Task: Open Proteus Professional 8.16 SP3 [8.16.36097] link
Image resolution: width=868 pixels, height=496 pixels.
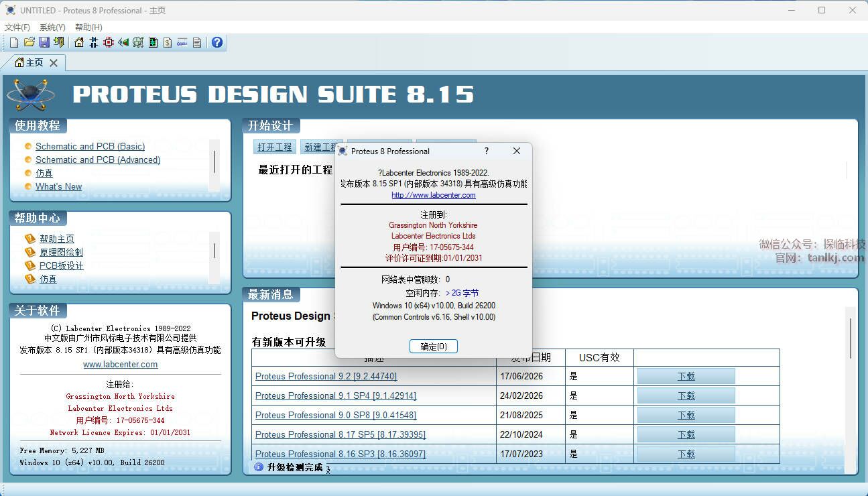Action: tap(340, 454)
